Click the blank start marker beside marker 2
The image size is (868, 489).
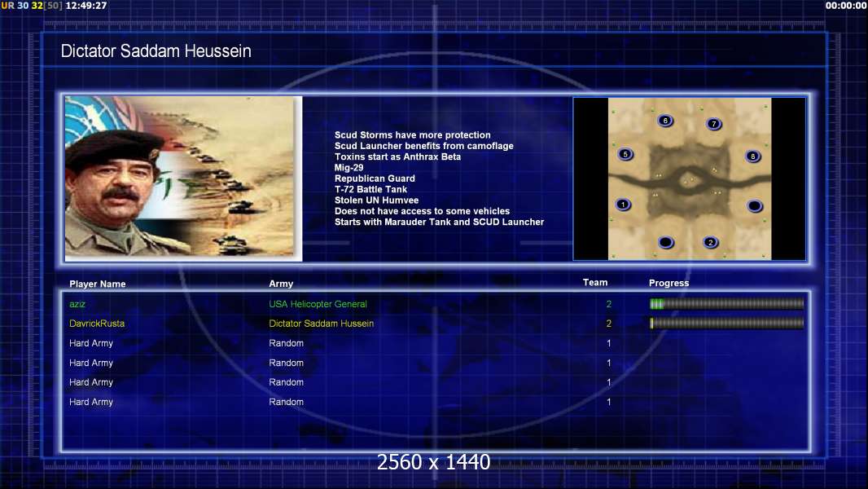click(x=666, y=243)
